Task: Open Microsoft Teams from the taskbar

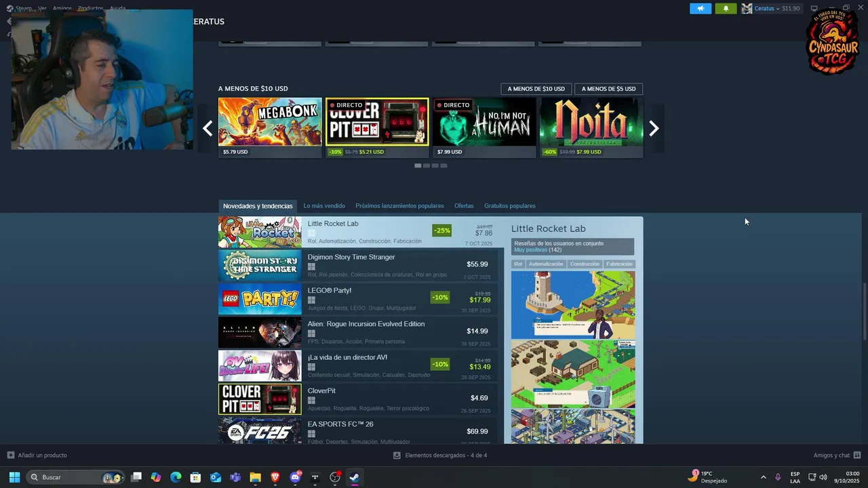Action: pyautogui.click(x=235, y=477)
